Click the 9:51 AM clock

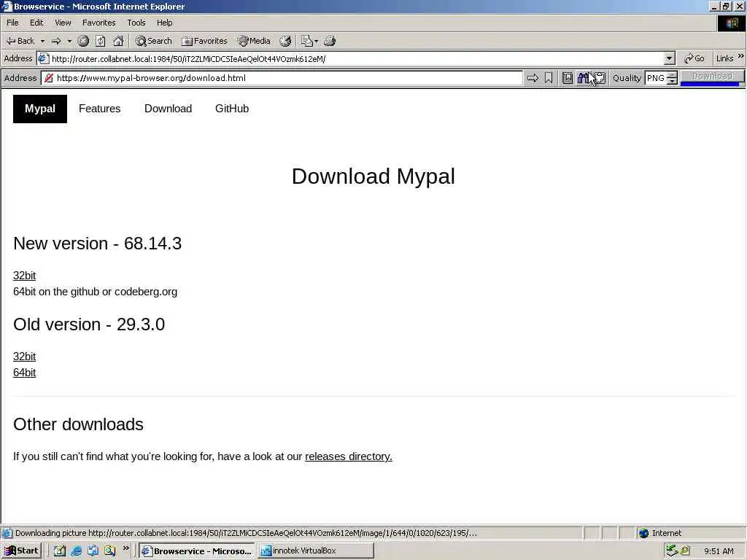click(719, 551)
